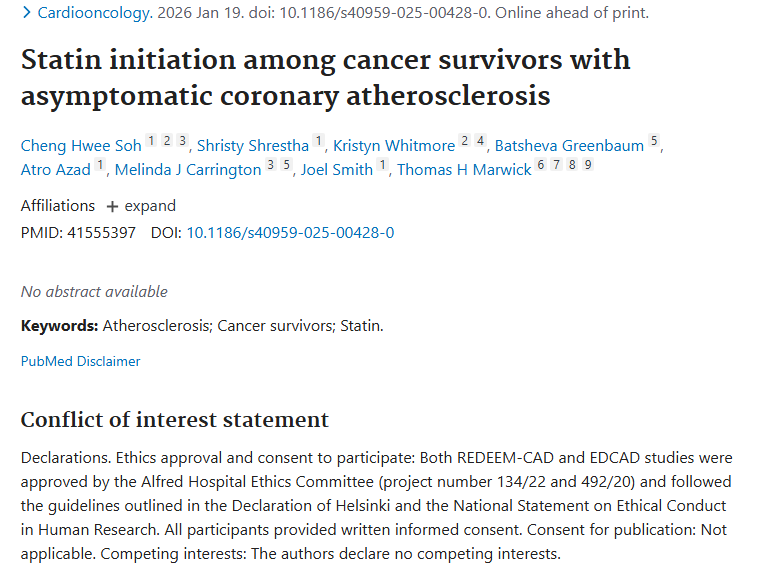Click the plus icon beside Affiliations

[112, 206]
